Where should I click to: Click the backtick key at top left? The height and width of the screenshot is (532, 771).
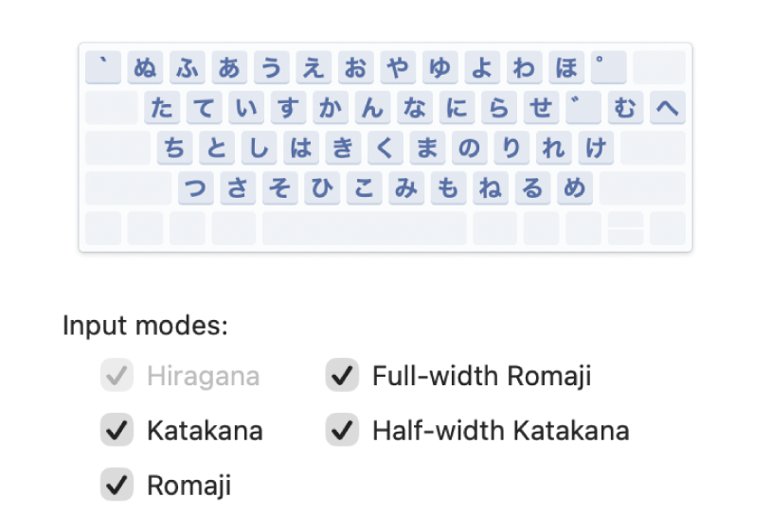[103, 68]
